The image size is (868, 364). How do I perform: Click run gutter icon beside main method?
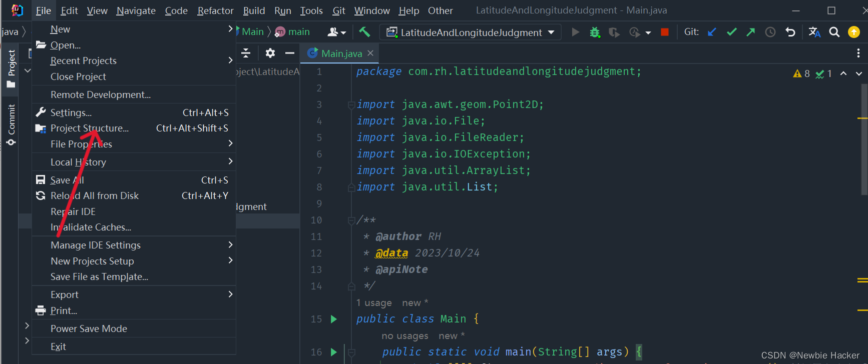tap(334, 352)
